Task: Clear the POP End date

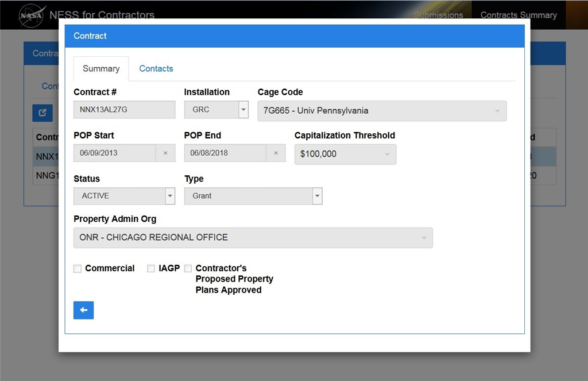Action: point(276,153)
